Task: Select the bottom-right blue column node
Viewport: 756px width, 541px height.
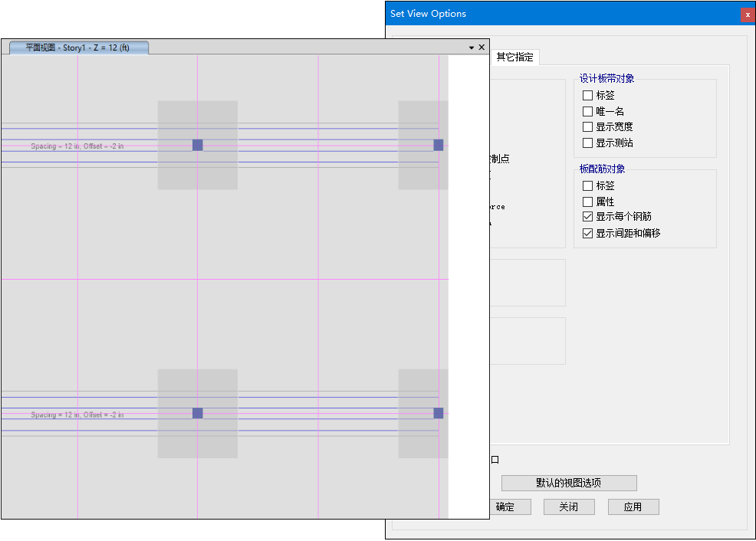Action: click(439, 413)
